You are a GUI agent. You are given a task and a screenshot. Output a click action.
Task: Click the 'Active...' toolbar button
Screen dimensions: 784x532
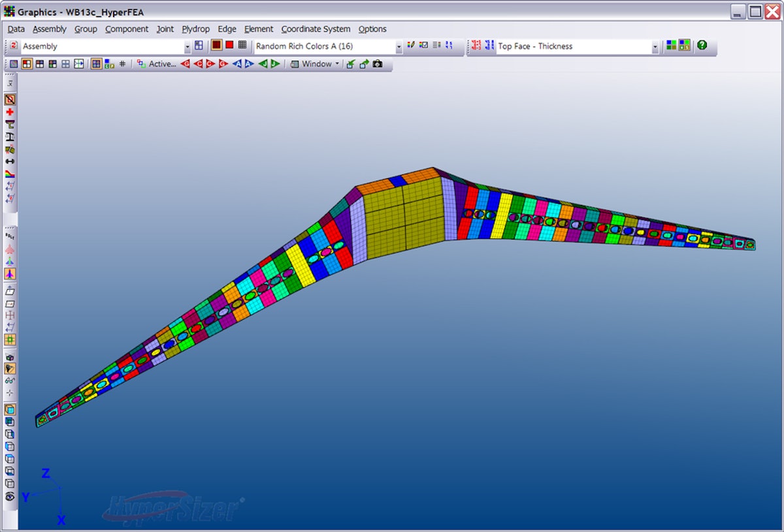pos(160,63)
